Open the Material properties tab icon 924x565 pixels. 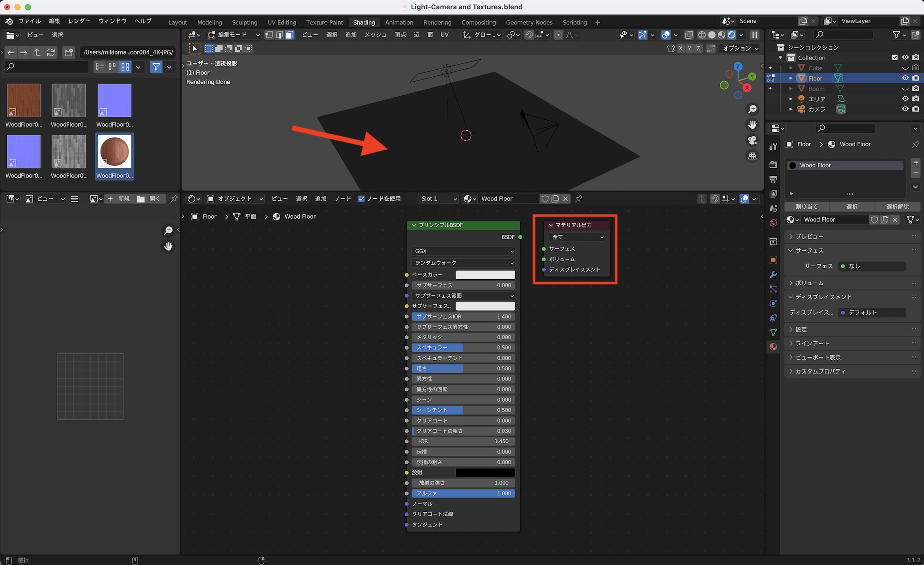click(773, 347)
